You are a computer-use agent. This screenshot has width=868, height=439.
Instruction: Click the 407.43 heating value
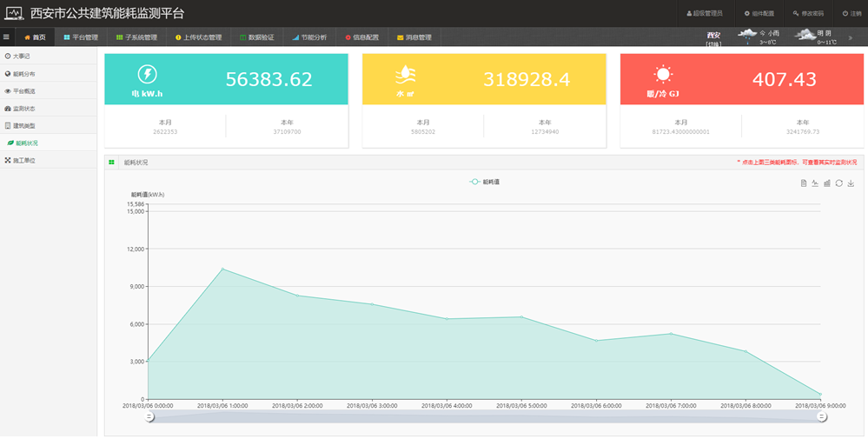point(784,79)
